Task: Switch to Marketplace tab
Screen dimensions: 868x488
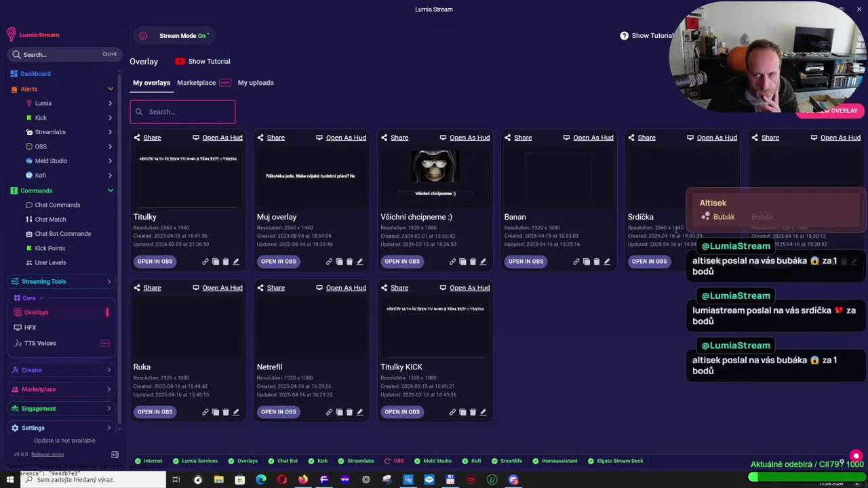Action: (197, 83)
